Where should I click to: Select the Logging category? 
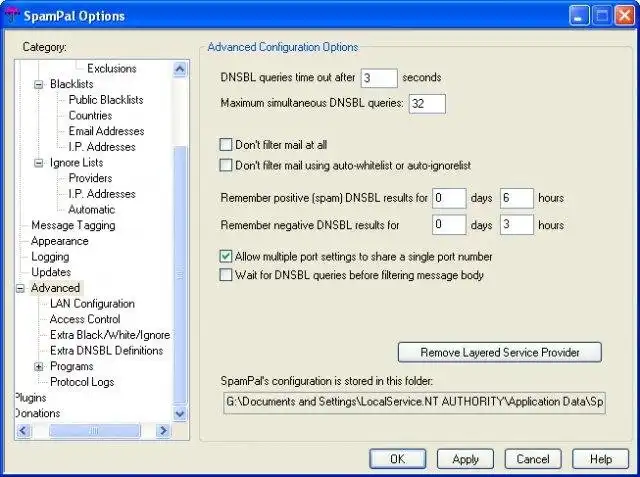pos(50,257)
